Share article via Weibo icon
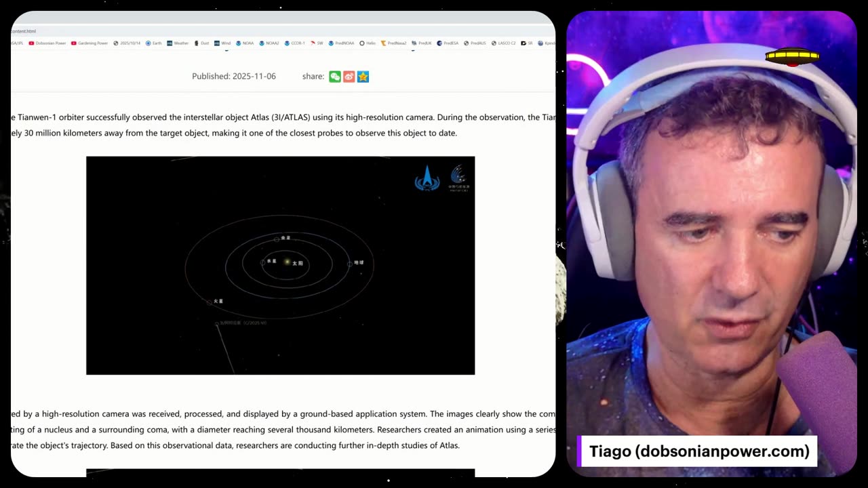 [x=349, y=77]
